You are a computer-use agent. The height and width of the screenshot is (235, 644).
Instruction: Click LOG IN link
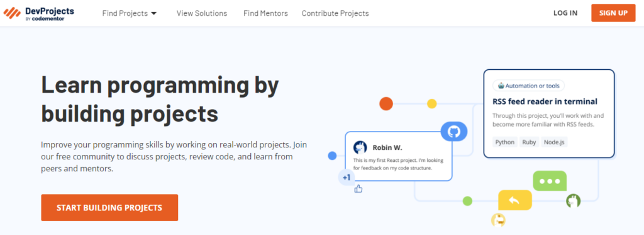[565, 13]
